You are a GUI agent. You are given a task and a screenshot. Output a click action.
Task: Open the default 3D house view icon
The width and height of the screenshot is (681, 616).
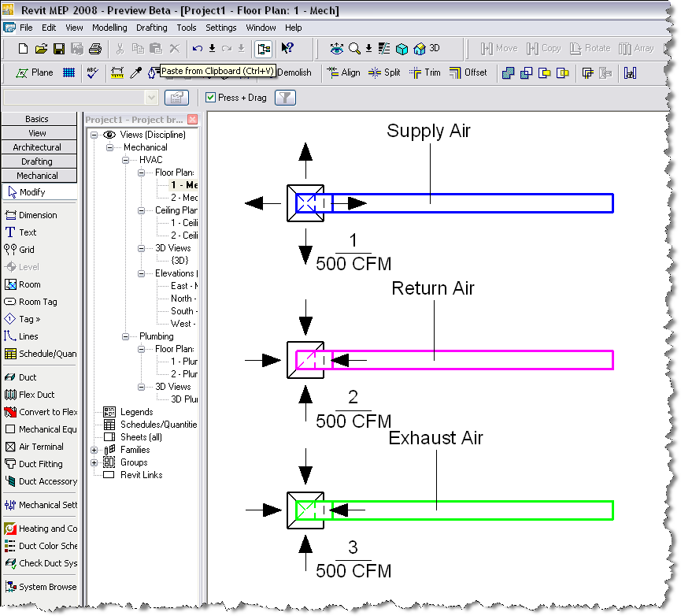point(420,49)
